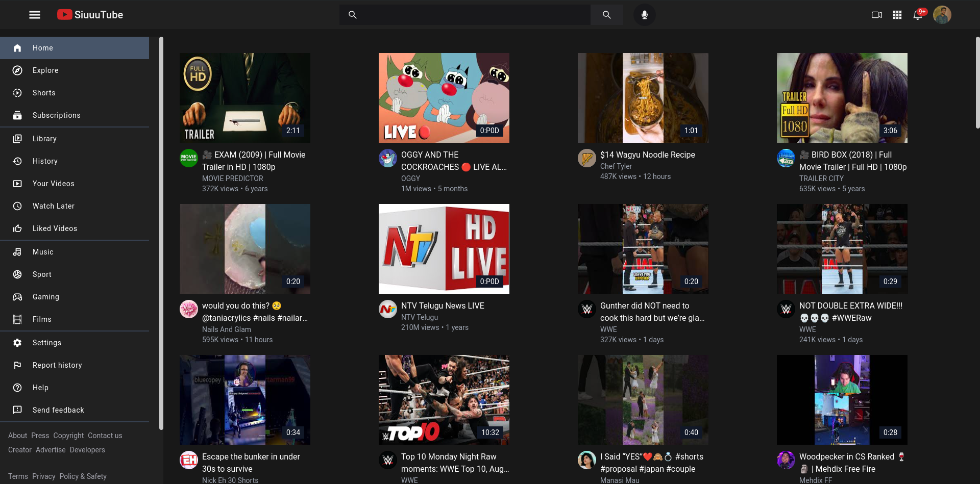Click the sidebar vertical scrollbar
Screen dimensions: 980x484
point(161,233)
